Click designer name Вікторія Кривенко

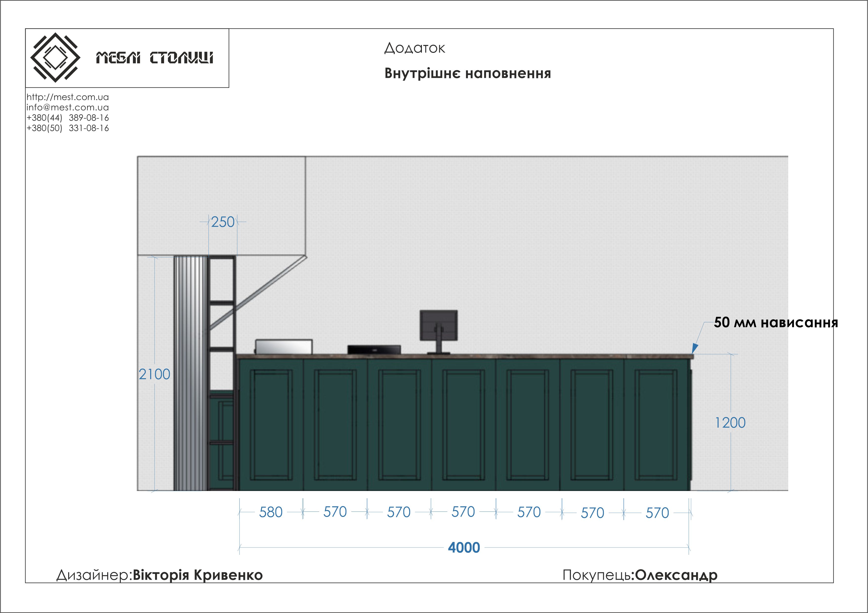coord(198,575)
